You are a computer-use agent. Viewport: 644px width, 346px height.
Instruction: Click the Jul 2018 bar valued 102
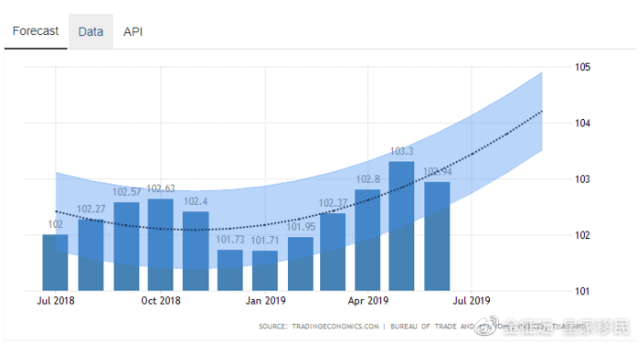click(55, 263)
